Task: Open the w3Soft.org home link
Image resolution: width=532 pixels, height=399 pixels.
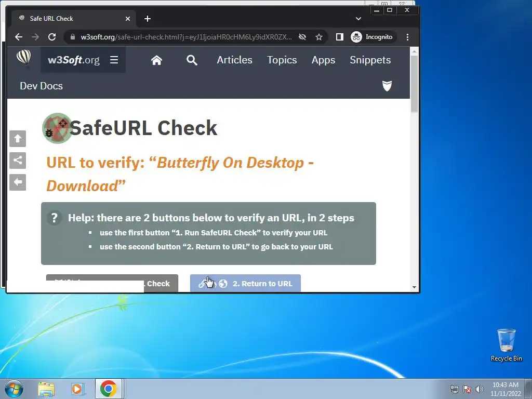Action: click(74, 60)
